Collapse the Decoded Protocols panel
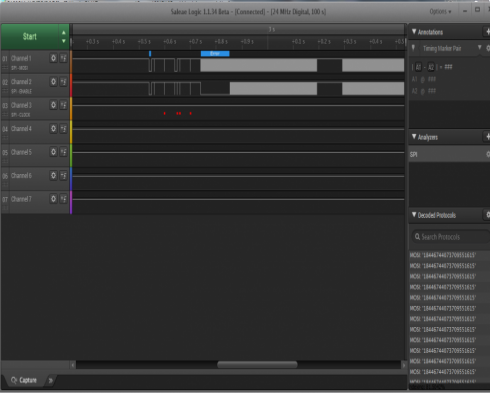 [x=414, y=215]
